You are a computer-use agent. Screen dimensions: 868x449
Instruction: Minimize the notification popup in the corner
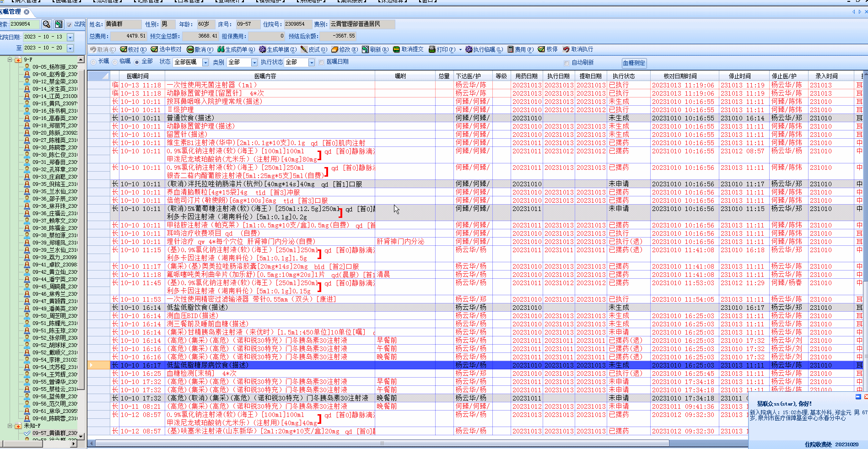click(x=858, y=397)
